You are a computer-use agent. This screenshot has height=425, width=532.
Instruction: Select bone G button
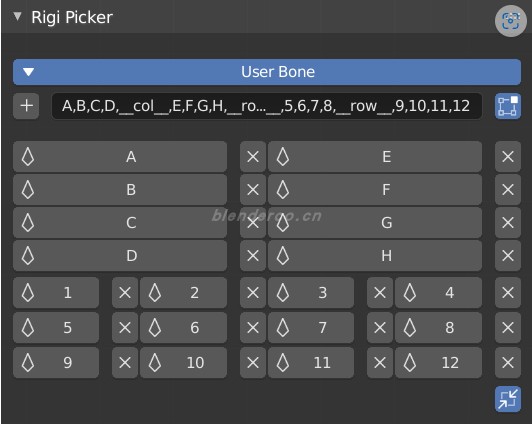tap(375, 223)
